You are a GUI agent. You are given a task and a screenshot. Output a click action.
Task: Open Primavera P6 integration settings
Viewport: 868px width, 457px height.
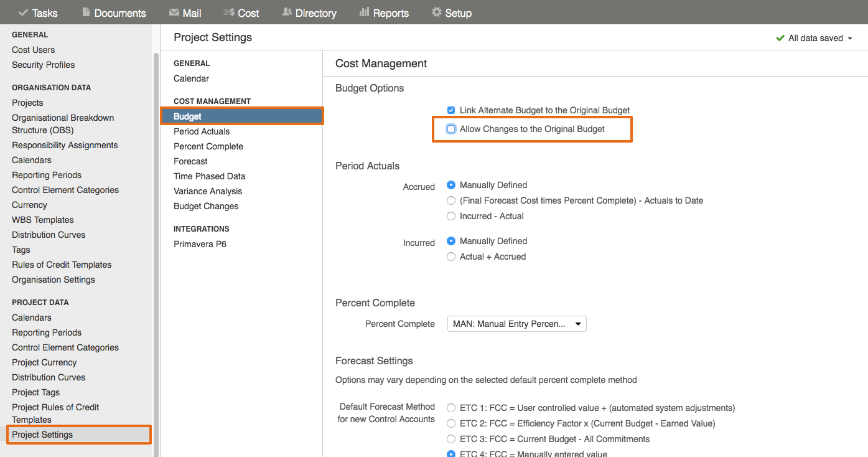[x=200, y=244]
